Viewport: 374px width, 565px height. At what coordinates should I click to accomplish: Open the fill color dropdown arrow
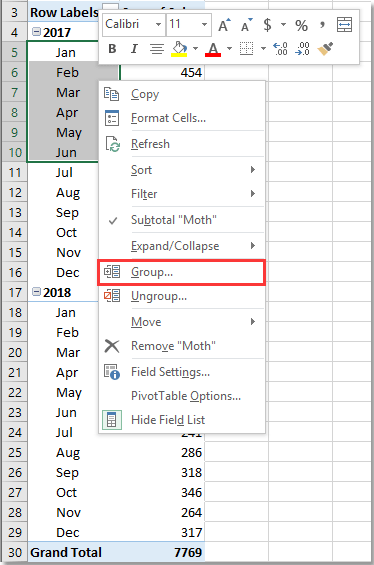point(195,48)
